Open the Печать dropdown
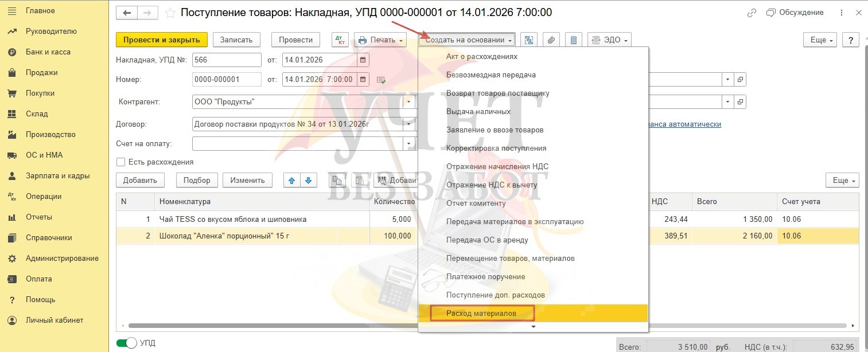The image size is (868, 352). coord(380,40)
